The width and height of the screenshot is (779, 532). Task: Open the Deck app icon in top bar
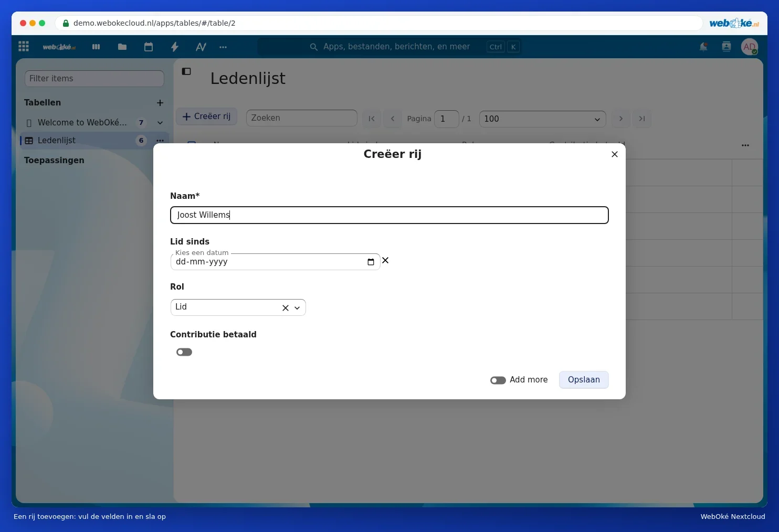coord(96,47)
